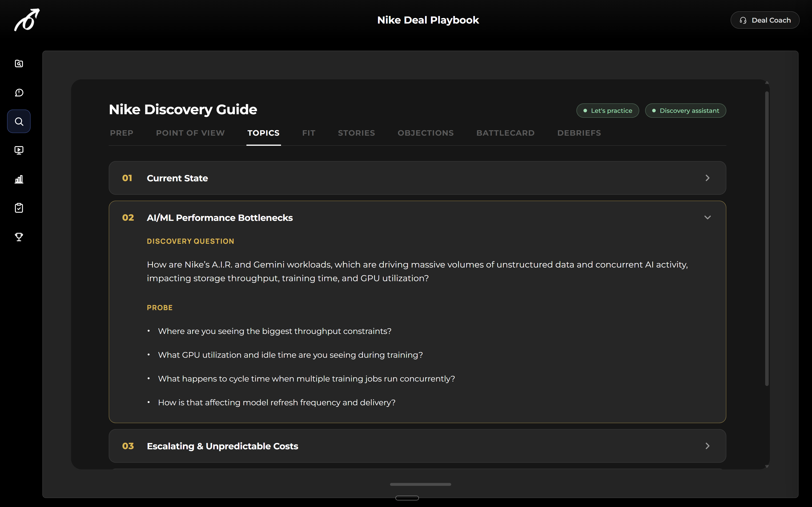Image resolution: width=812 pixels, height=507 pixels.
Task: Open the bar chart analytics sidebar icon
Action: pyautogui.click(x=19, y=179)
